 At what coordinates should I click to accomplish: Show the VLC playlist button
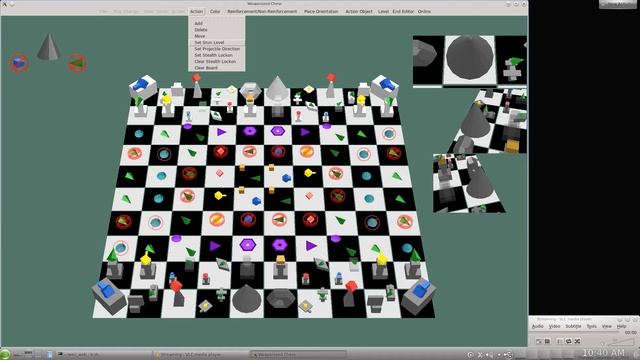(x=560, y=341)
